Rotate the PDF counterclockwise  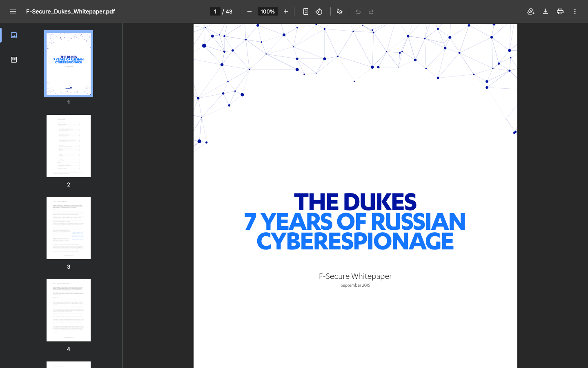pos(319,11)
